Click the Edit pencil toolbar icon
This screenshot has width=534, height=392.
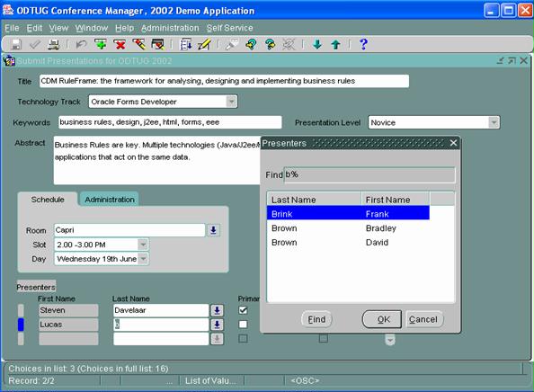[205, 44]
